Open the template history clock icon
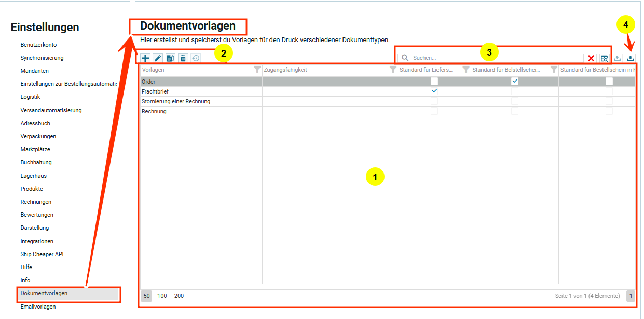 click(196, 58)
